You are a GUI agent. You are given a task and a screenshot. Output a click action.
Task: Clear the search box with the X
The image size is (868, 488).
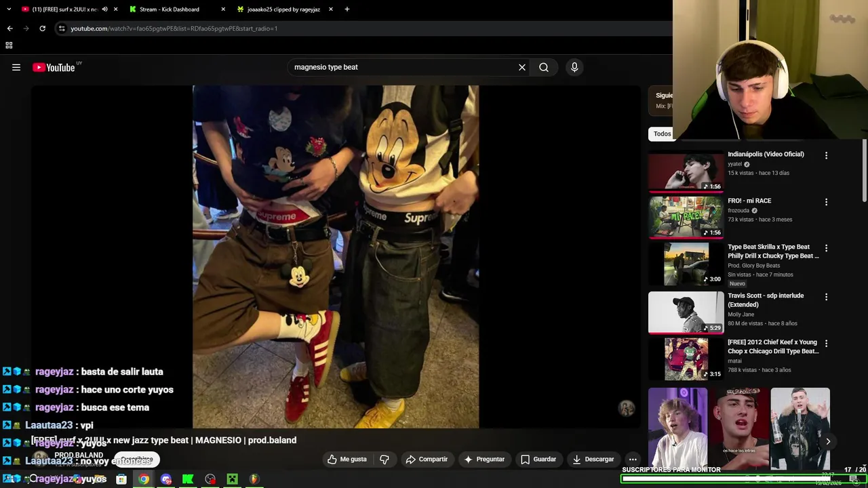[522, 67]
